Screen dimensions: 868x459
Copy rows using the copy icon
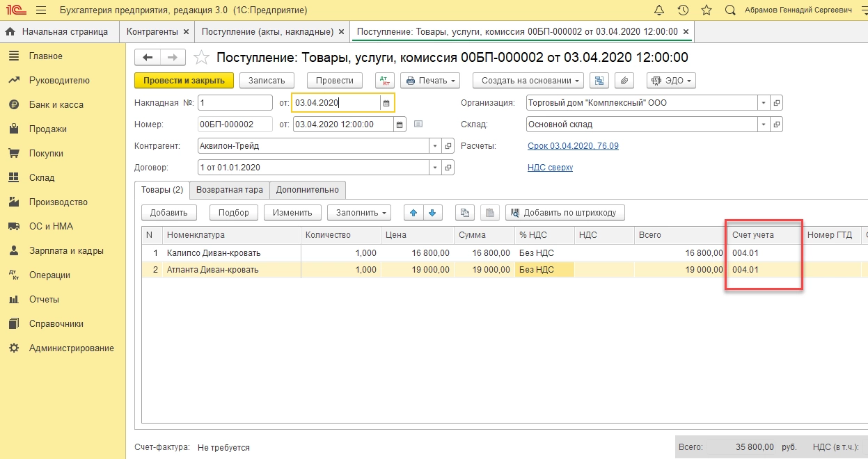coord(466,212)
